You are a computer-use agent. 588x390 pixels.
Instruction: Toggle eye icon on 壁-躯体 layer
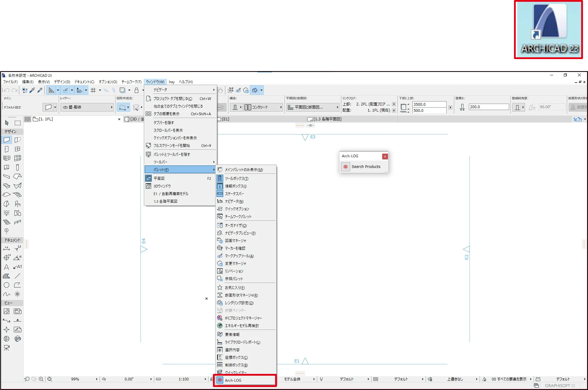(x=65, y=107)
